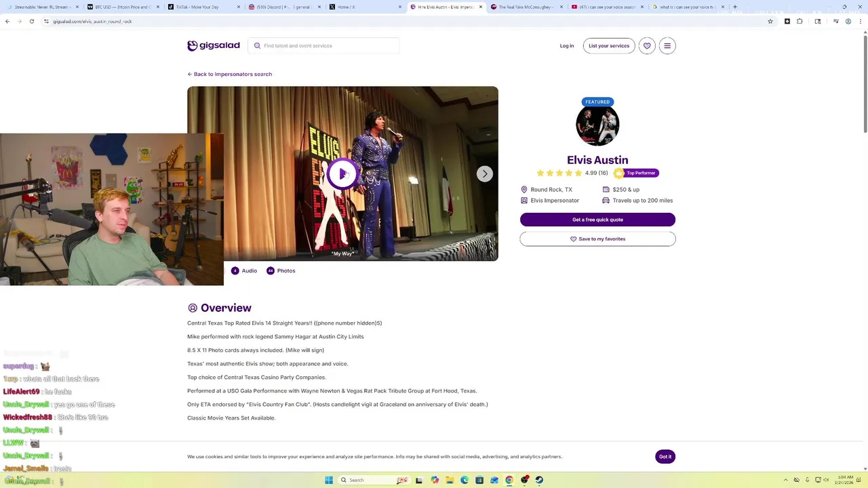Click List your services button
The height and width of the screenshot is (488, 868).
tap(609, 45)
